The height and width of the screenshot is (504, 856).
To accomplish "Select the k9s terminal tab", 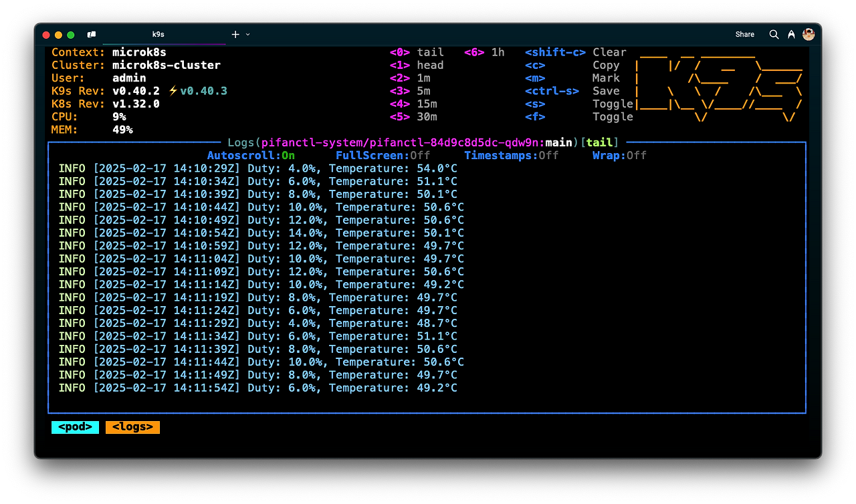I will 158,34.
